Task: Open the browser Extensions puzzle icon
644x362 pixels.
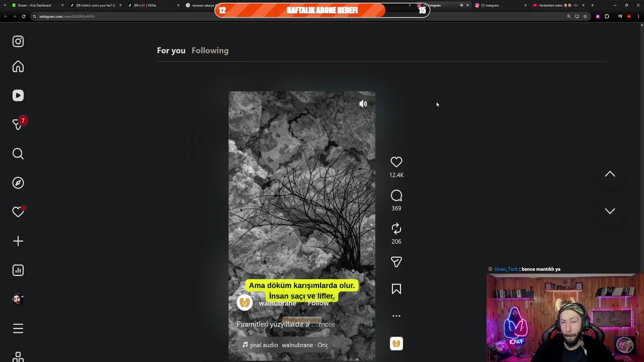Action: click(x=607, y=16)
